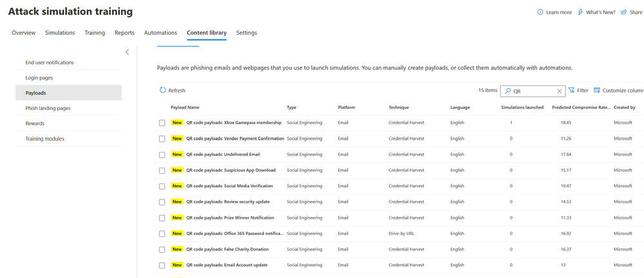Screen dimensions: 644x278
Task: Open the Automations tab
Action: [161, 33]
